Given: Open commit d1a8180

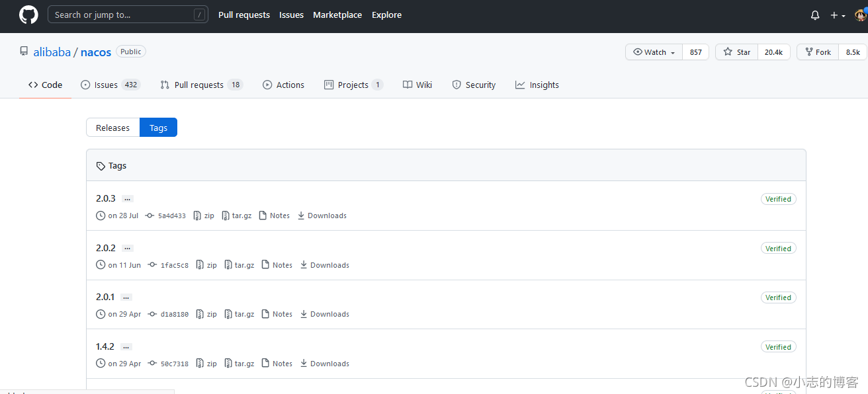Looking at the screenshot, I should pyautogui.click(x=168, y=314).
